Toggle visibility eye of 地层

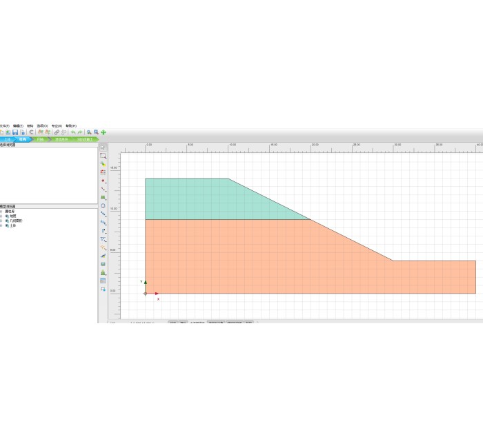(x=7, y=216)
